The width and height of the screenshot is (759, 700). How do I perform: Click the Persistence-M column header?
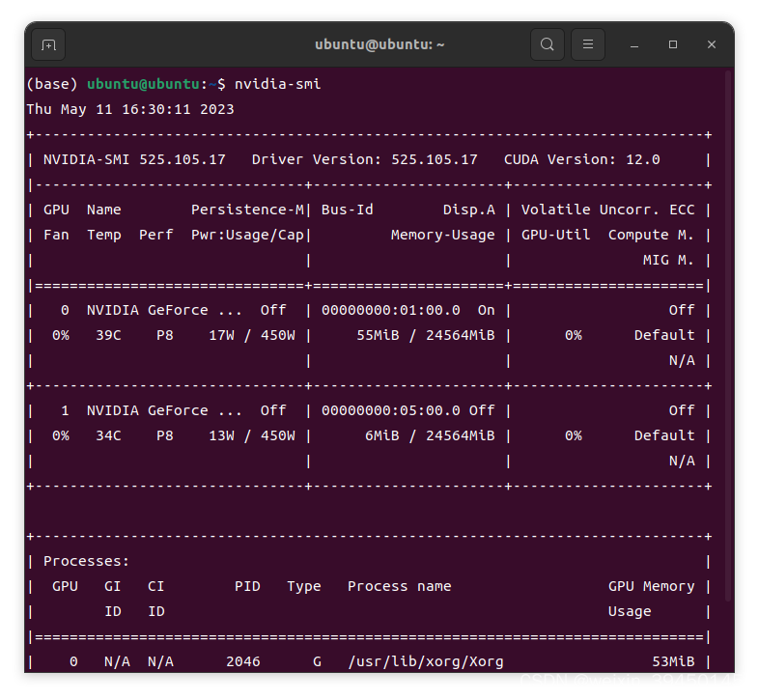coord(248,210)
